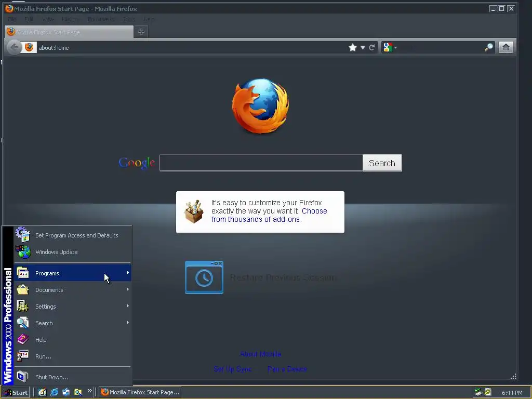Click the Programs folder icon
The image size is (532, 399).
pyautogui.click(x=23, y=273)
